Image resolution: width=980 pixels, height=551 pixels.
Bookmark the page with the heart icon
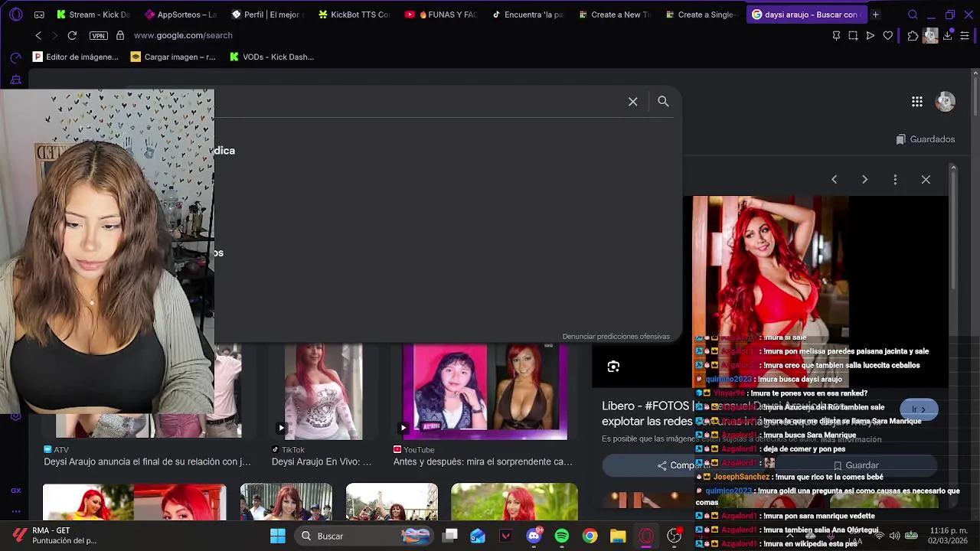[888, 35]
